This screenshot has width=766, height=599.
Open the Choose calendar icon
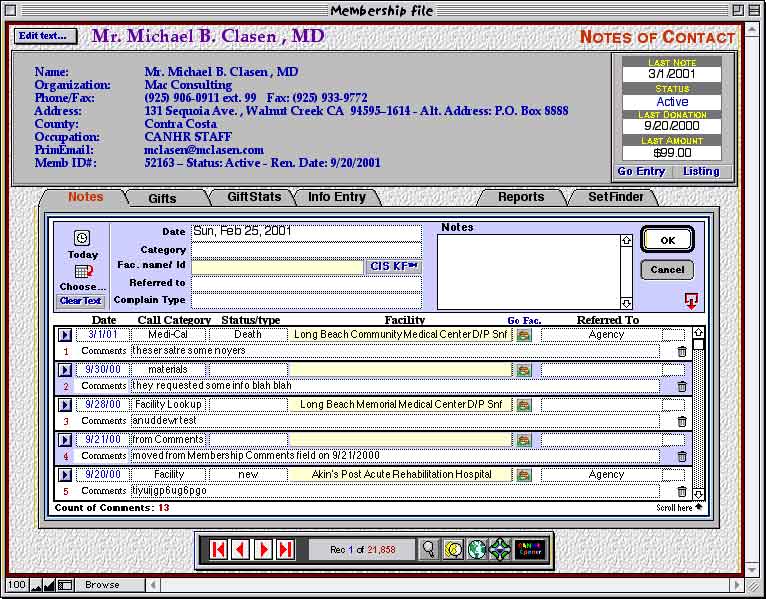click(84, 272)
